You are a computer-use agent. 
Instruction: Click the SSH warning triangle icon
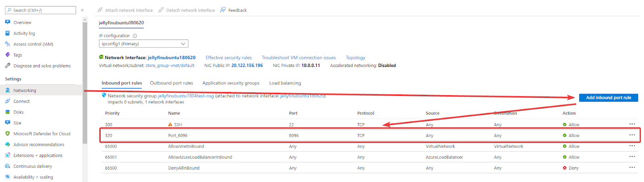170,124
